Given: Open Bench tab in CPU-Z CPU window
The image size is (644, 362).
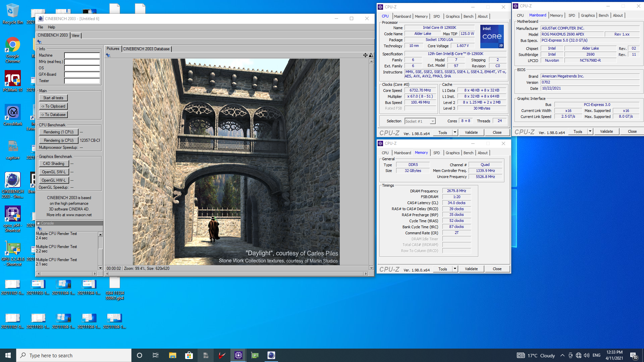Looking at the screenshot, I should click(x=468, y=16).
